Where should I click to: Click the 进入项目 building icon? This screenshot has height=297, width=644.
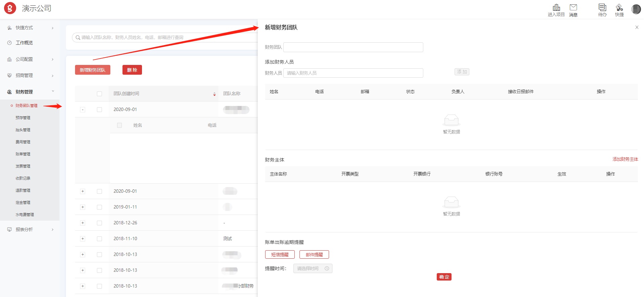pyautogui.click(x=556, y=8)
